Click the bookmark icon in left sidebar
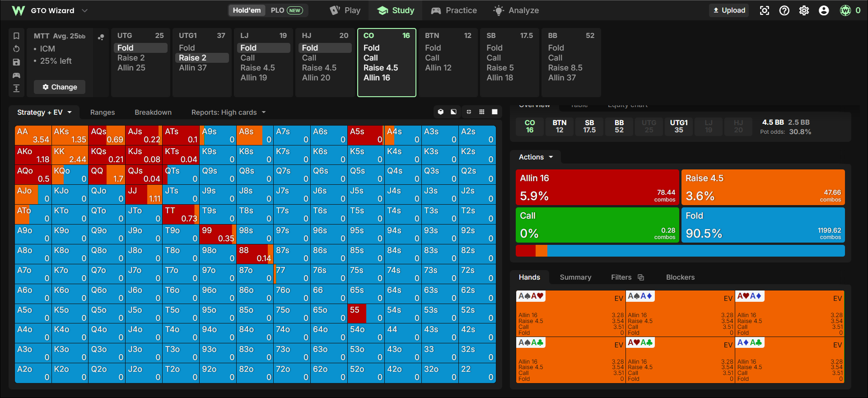The height and width of the screenshot is (398, 868). point(16,36)
